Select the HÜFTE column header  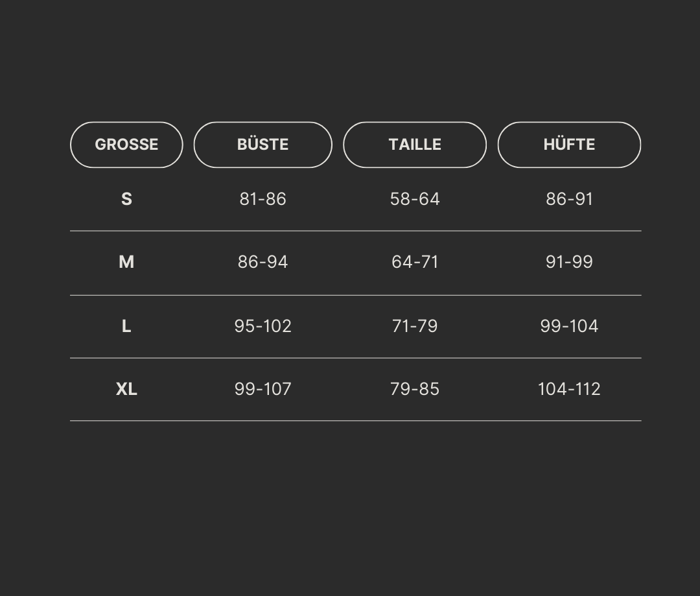pyautogui.click(x=569, y=145)
